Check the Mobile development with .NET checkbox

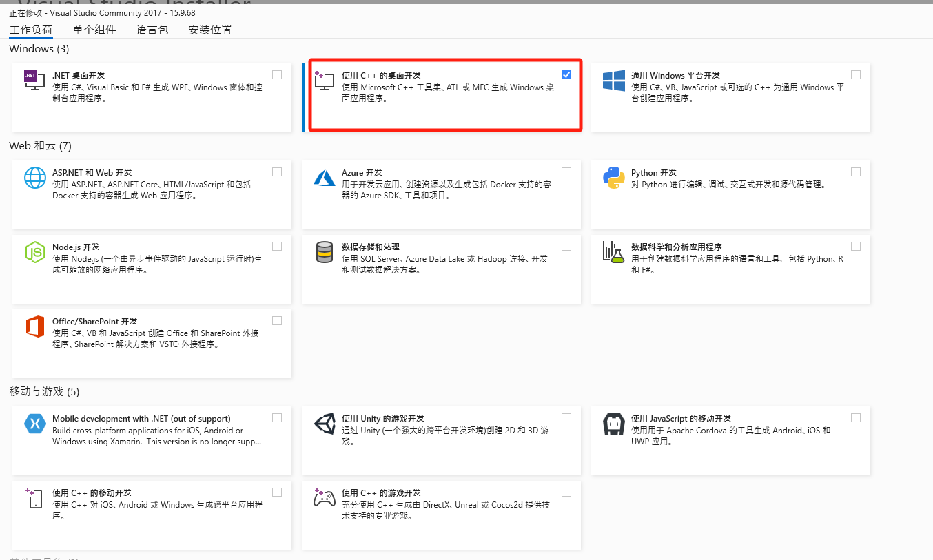tap(277, 417)
